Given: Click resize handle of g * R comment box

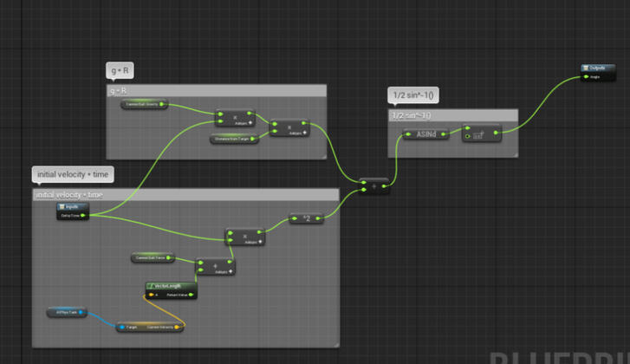Looking at the screenshot, I should 323,156.
